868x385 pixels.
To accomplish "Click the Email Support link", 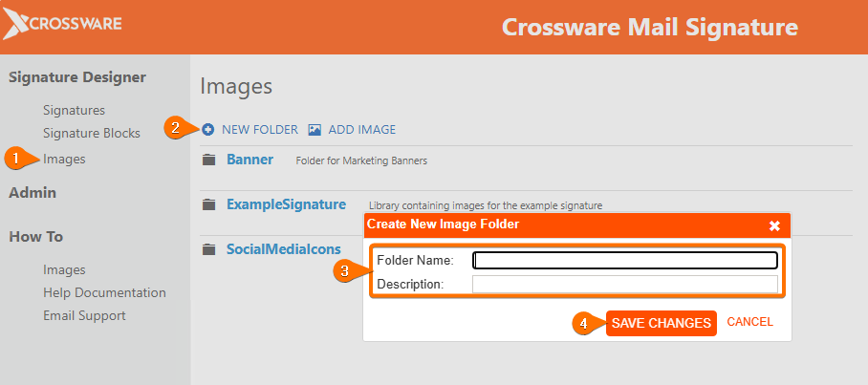I will (x=84, y=315).
